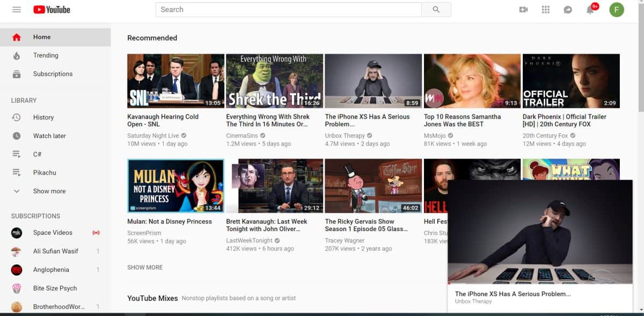
Task: Open the messages chat icon
Action: coord(567,10)
